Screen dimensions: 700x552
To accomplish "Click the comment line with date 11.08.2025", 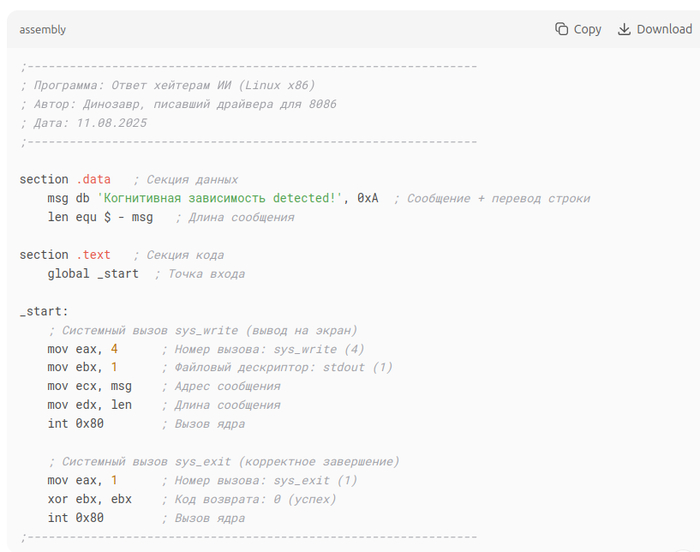I will tap(84, 123).
